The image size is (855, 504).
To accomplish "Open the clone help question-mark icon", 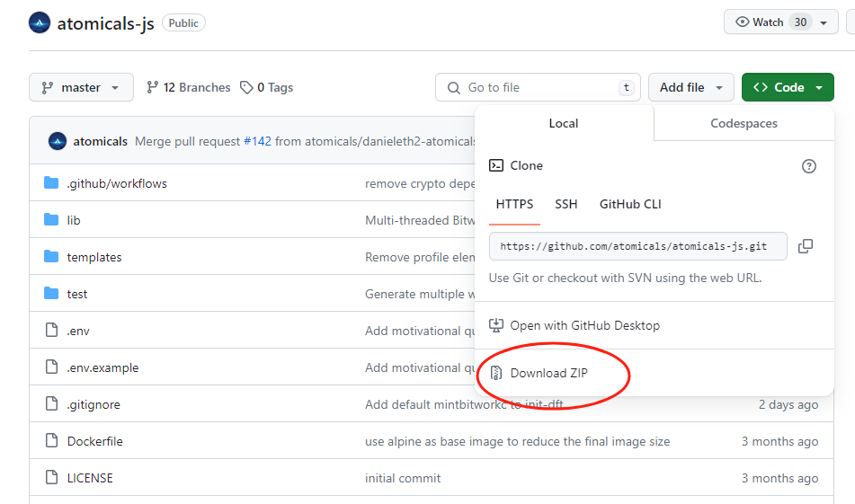I will point(808,166).
